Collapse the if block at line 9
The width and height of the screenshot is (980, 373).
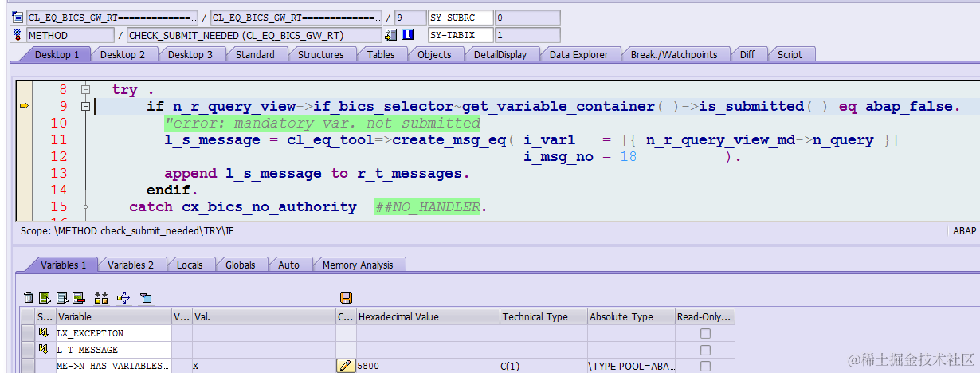(x=85, y=106)
